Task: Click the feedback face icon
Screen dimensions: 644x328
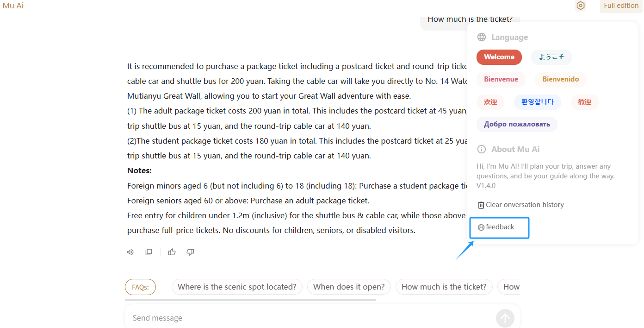Action: [x=481, y=227]
